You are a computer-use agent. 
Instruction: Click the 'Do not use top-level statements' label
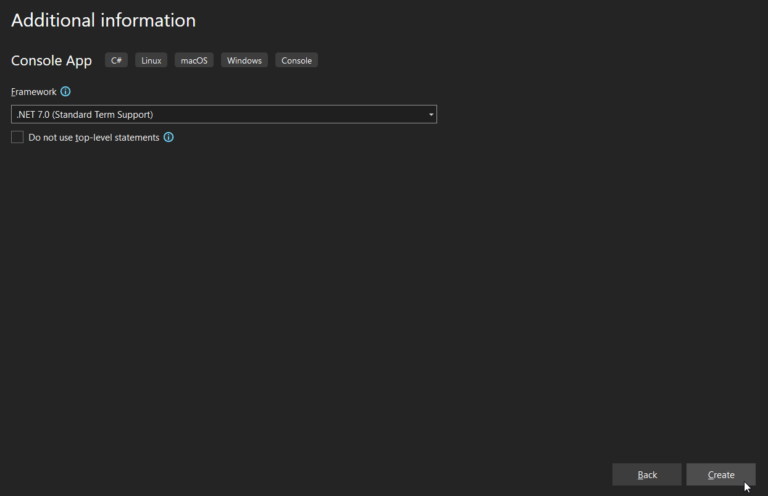point(93,137)
